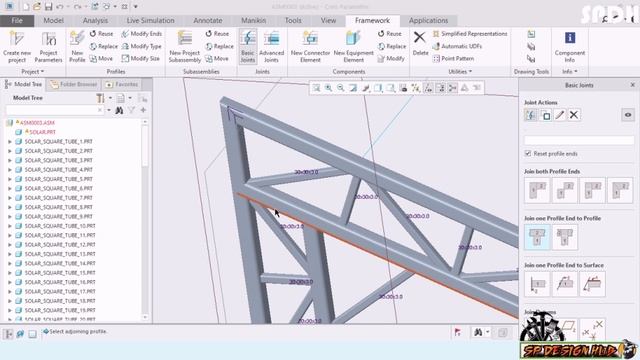Viewport: 640px width, 360px height.
Task: Select Modify Type tool
Action: [142, 46]
